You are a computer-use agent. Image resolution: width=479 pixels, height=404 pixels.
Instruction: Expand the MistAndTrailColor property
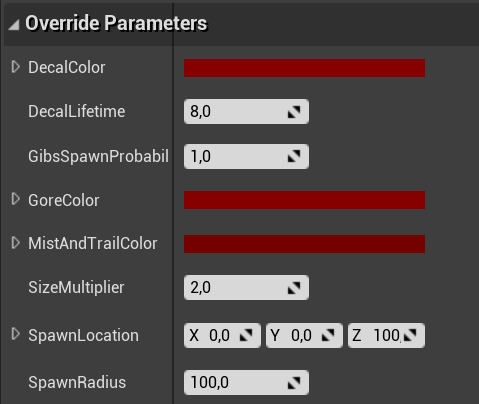click(x=15, y=243)
